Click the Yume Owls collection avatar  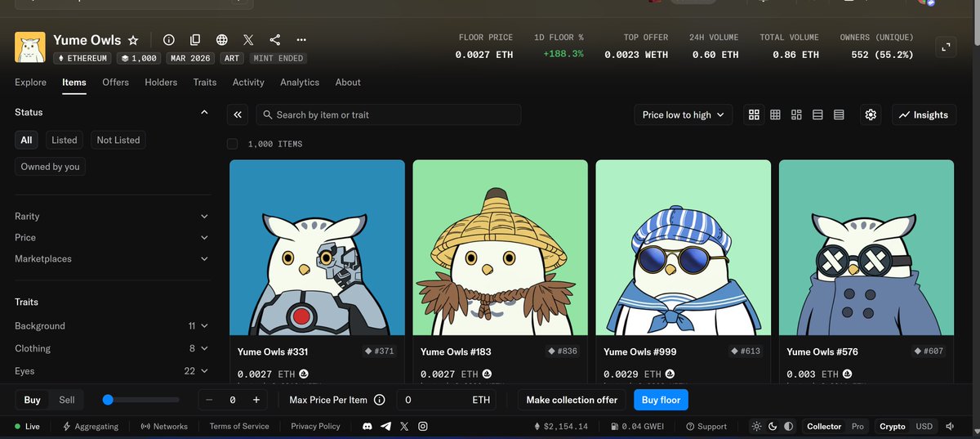(30, 47)
